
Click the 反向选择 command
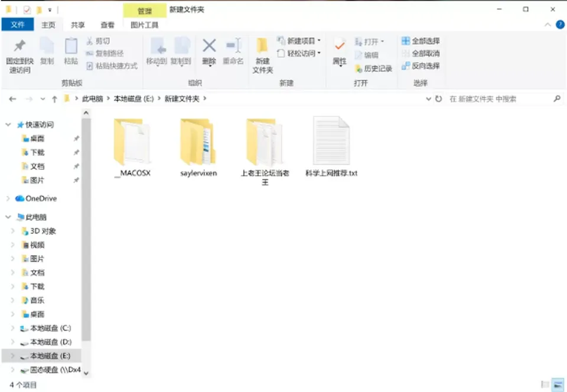tap(421, 66)
